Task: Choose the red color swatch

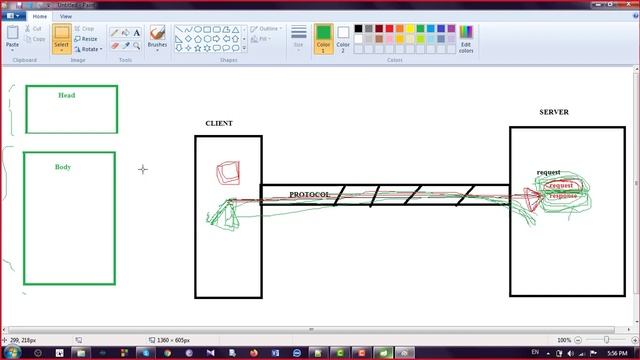Action: [389, 29]
